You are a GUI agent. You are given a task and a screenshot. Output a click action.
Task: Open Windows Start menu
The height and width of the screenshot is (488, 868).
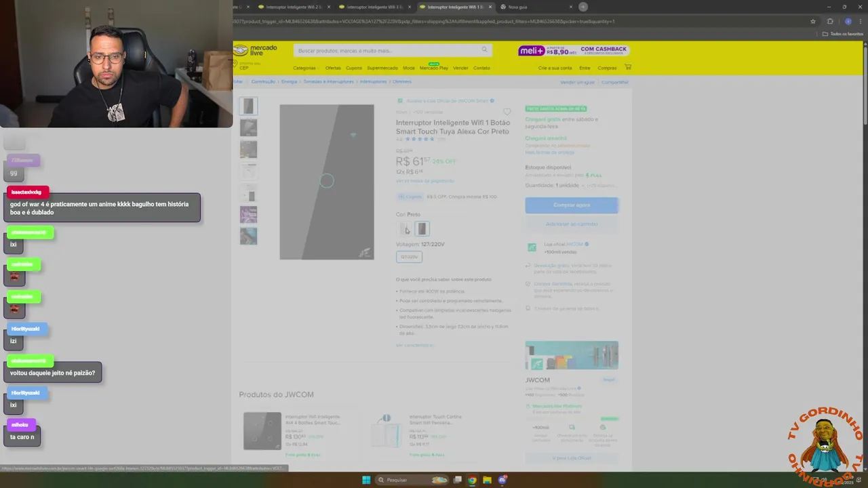(x=366, y=480)
